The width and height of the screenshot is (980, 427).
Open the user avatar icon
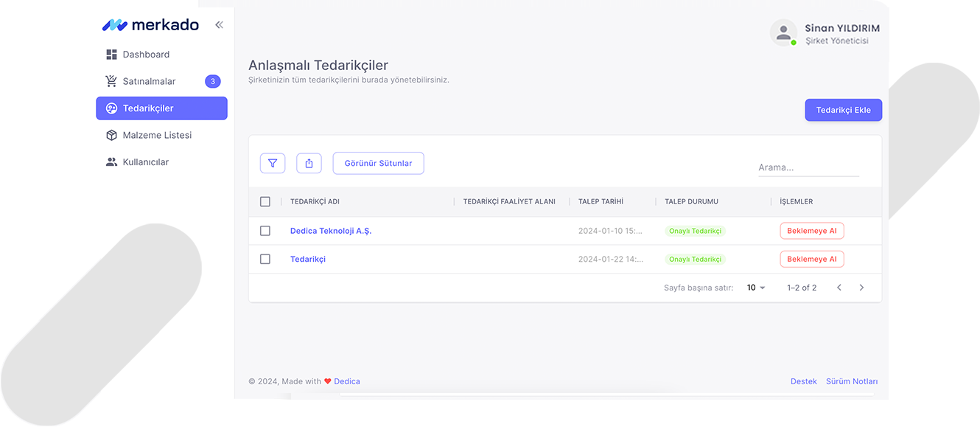(783, 32)
